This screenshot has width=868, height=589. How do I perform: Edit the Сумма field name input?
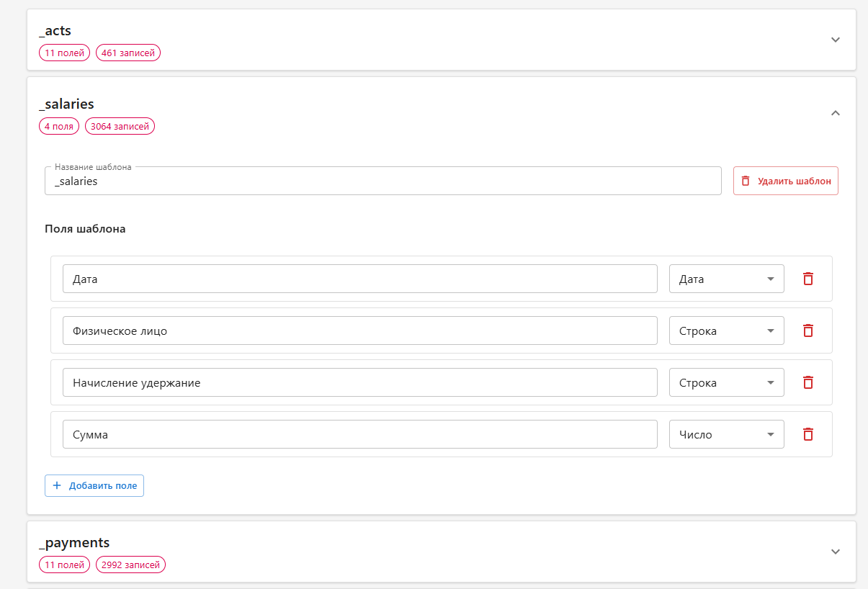click(360, 434)
